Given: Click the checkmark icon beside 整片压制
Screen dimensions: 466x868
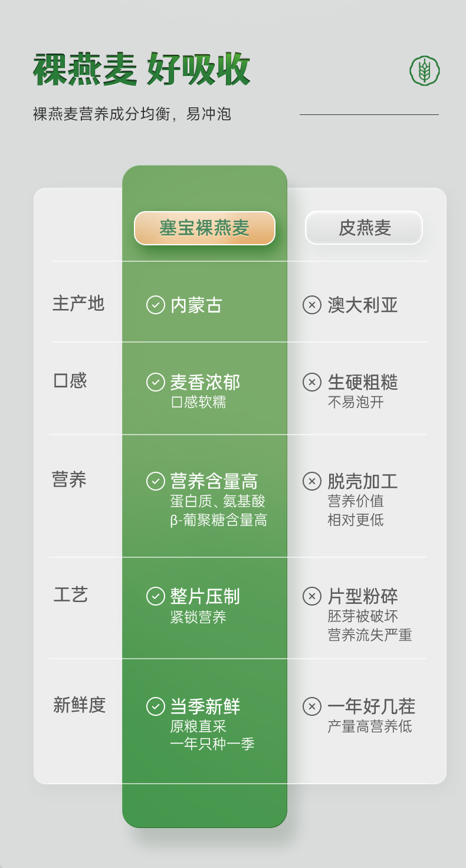Looking at the screenshot, I should [155, 596].
